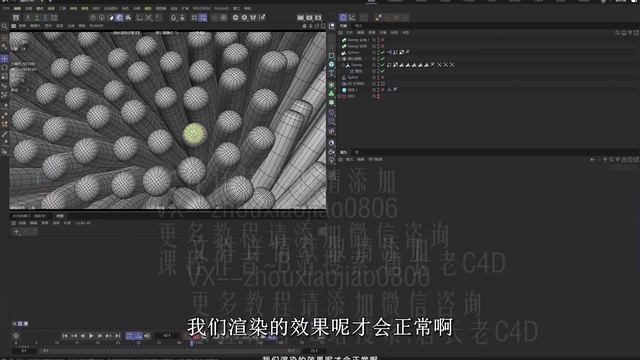The image size is (640, 360).
Task: Click the add material plus button in Material Manager
Action: pos(16,232)
